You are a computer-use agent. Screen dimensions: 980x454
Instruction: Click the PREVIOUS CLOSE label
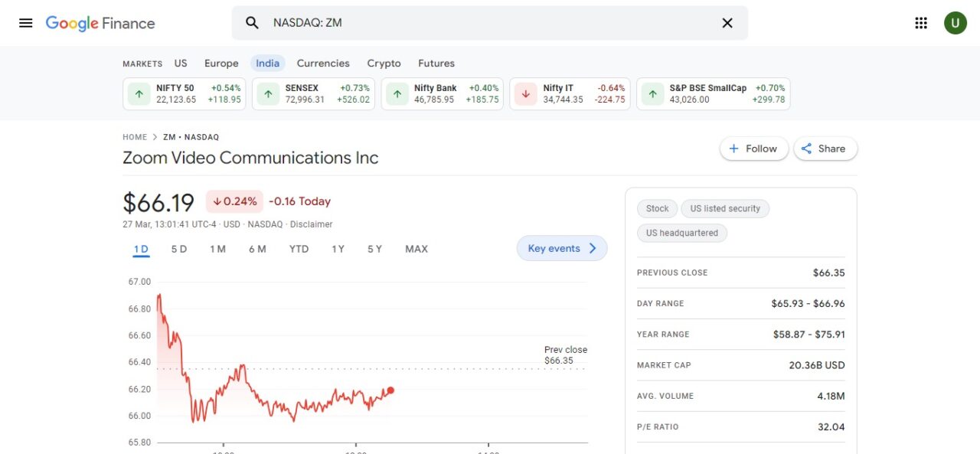[x=672, y=273]
